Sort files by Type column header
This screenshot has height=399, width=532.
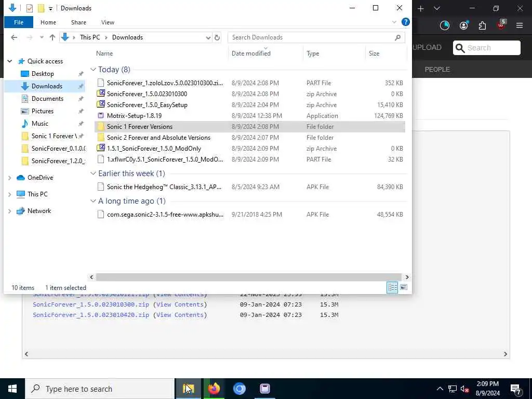coord(312,54)
